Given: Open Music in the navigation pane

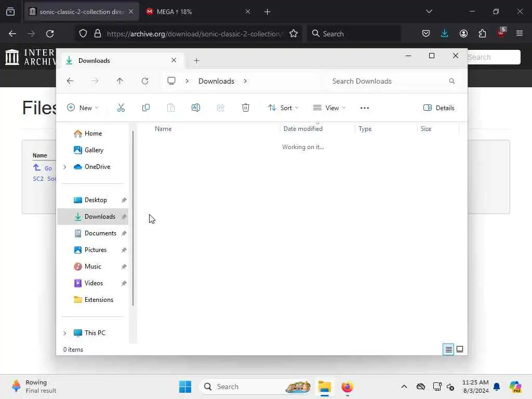Looking at the screenshot, I should [x=92, y=267].
